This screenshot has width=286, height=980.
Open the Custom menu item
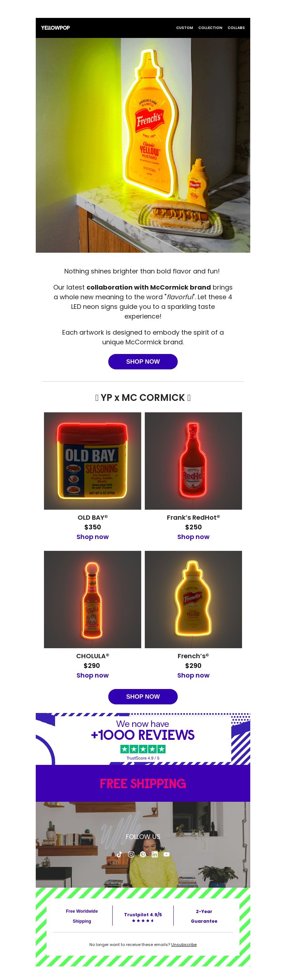[184, 28]
